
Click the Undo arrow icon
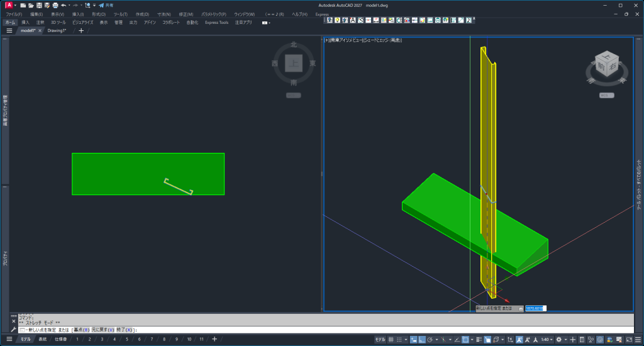pyautogui.click(x=64, y=5)
